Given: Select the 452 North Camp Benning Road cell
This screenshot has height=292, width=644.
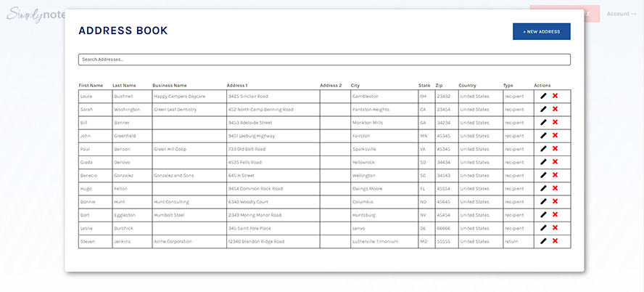Looking at the screenshot, I should point(273,110).
